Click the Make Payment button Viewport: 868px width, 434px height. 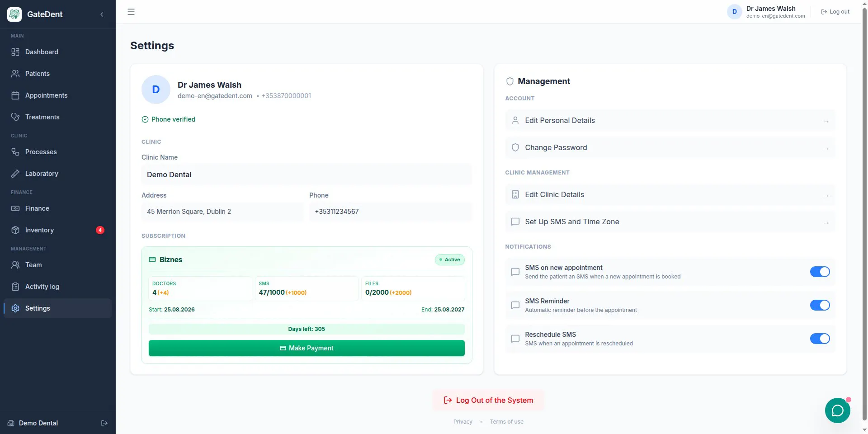tap(307, 348)
